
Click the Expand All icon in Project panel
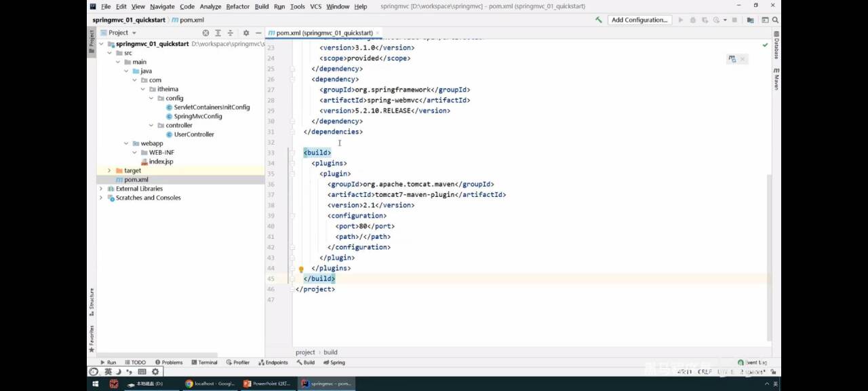(218, 33)
